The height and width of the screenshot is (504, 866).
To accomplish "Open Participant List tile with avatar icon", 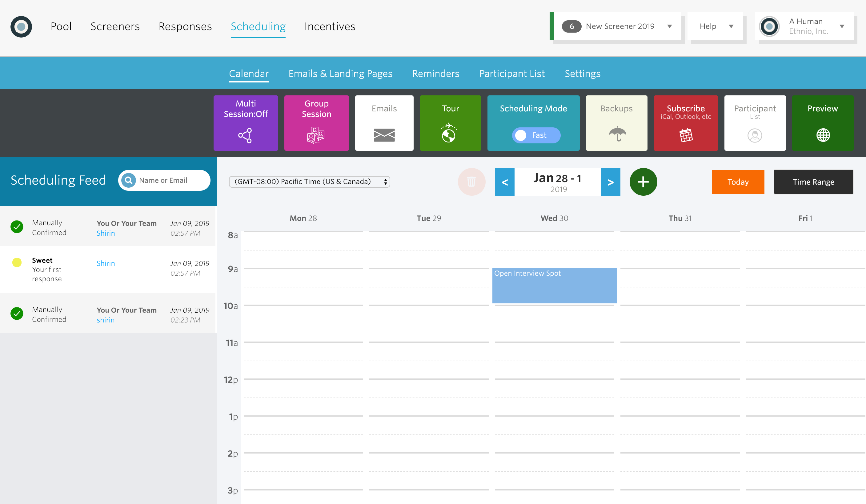I will [x=755, y=123].
